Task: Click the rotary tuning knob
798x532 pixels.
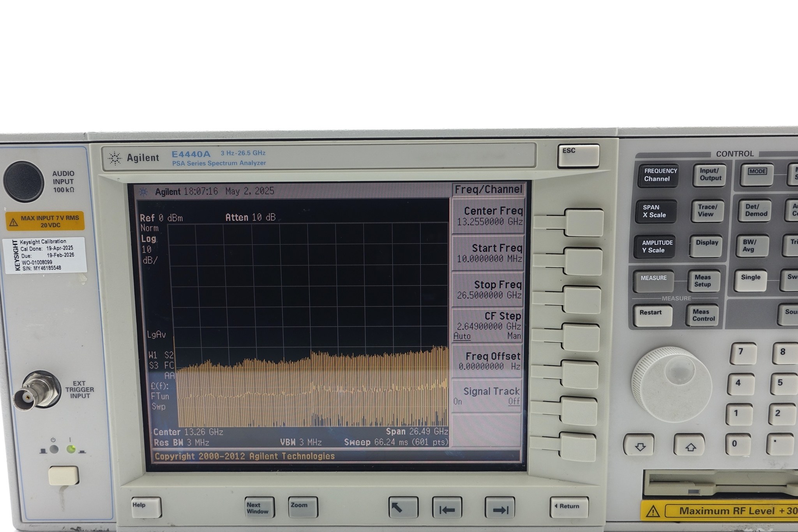Action: pyautogui.click(x=671, y=385)
